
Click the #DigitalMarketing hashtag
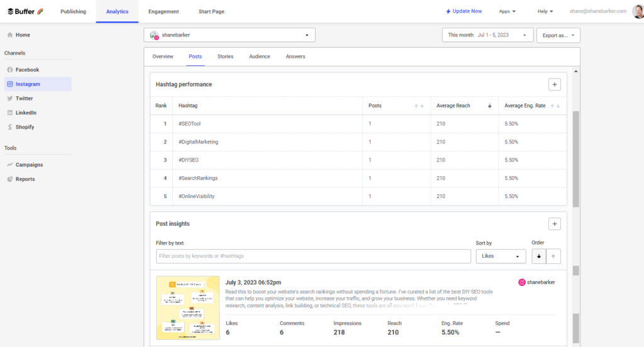tap(198, 141)
